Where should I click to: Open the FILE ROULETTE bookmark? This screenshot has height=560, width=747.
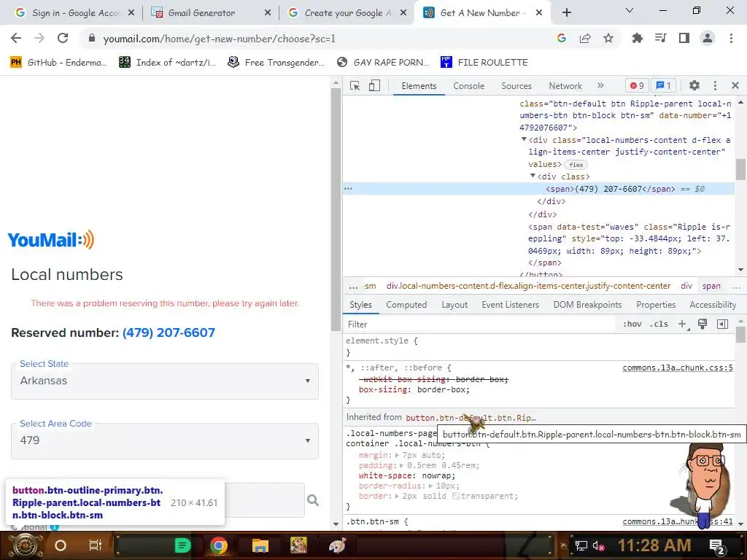(484, 63)
